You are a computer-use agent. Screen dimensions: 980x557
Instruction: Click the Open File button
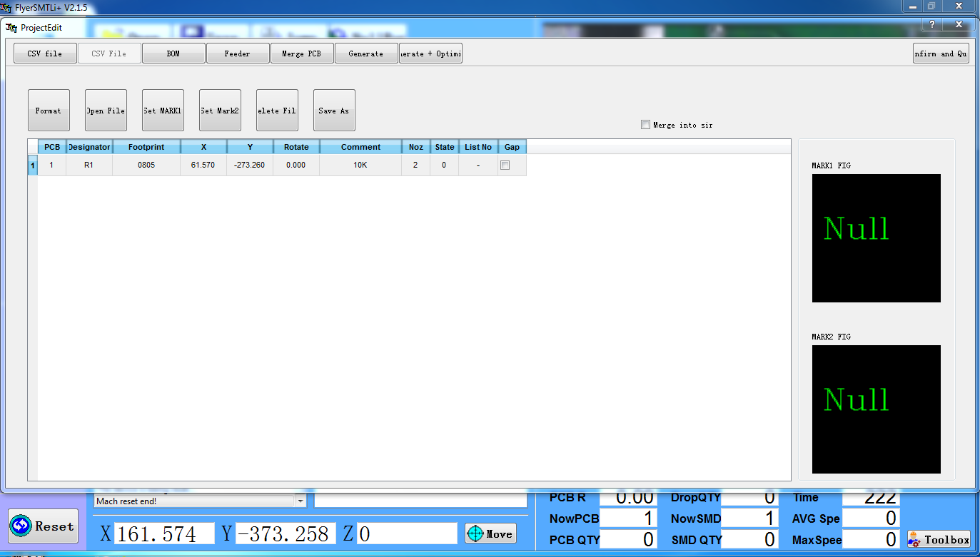(x=106, y=111)
